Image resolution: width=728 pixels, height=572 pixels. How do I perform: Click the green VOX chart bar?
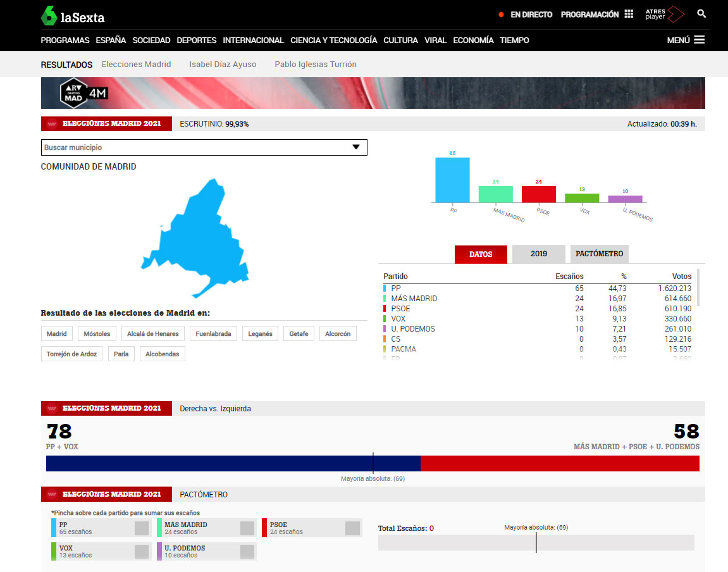click(582, 198)
